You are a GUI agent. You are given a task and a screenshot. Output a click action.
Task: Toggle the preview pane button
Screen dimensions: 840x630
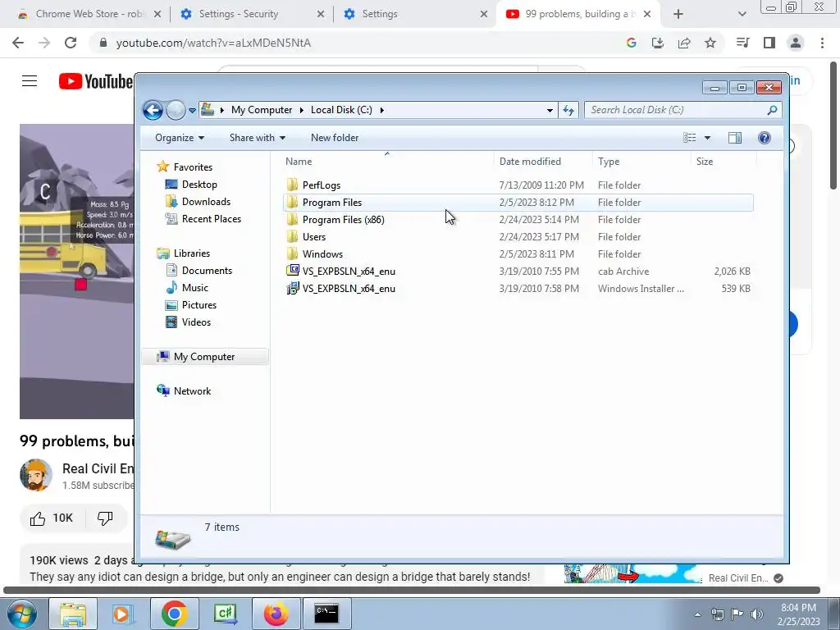735,138
